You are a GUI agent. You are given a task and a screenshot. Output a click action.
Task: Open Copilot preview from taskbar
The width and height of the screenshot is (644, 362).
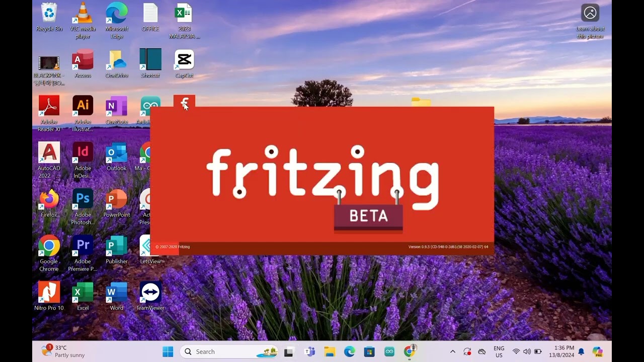point(597,351)
